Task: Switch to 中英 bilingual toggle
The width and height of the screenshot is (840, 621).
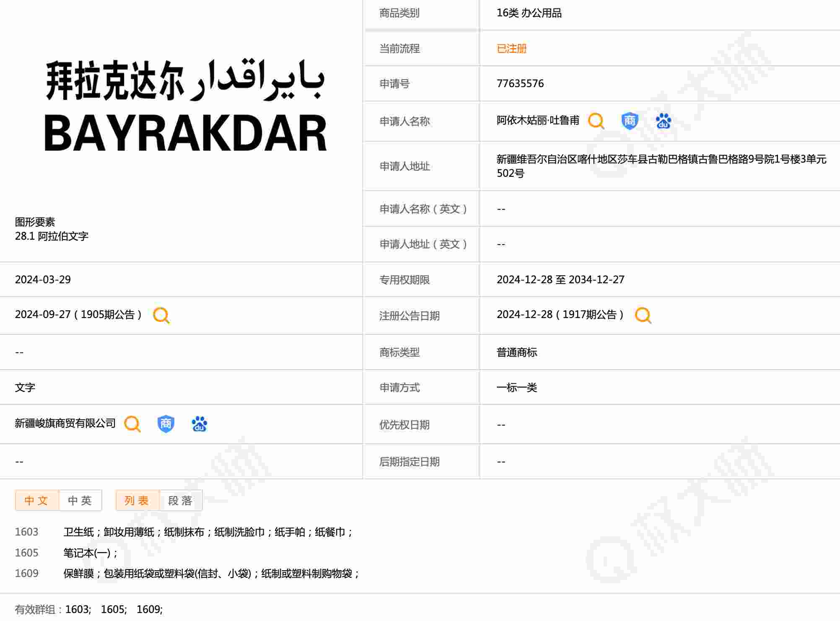Action: 80,500
